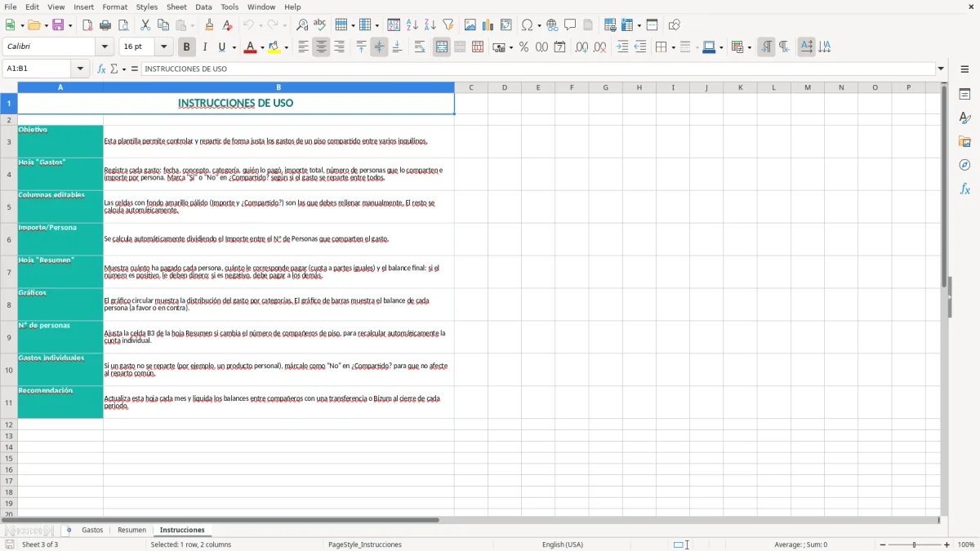The width and height of the screenshot is (980, 551).
Task: Click the Save document icon
Action: pos(58,25)
